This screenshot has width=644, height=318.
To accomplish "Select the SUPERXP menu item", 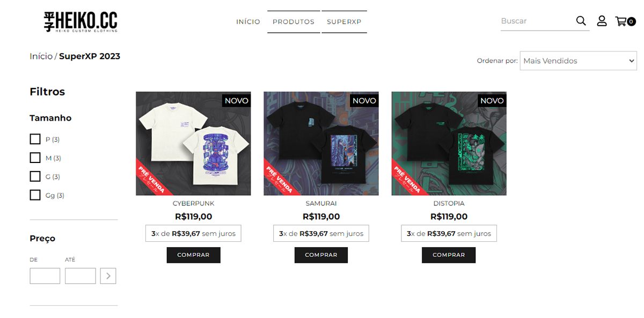I will [345, 22].
